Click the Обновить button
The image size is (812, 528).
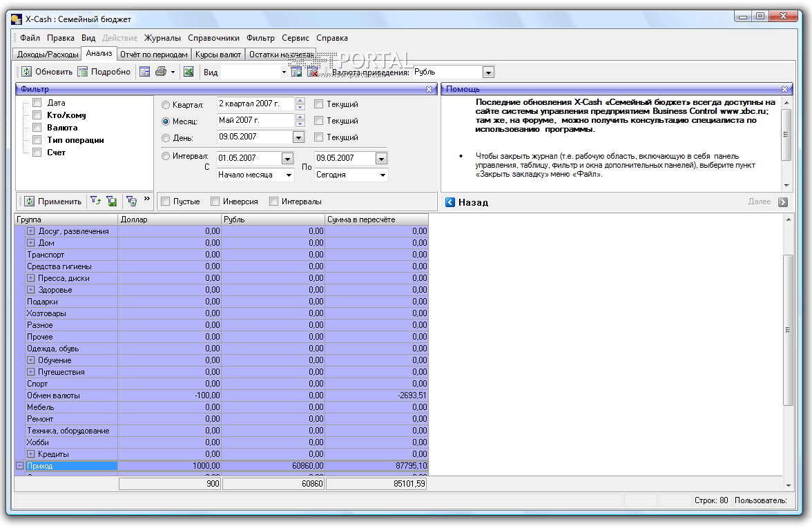point(46,72)
